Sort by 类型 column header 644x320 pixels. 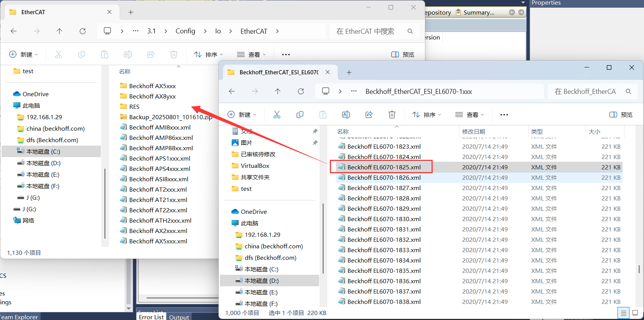point(537,131)
